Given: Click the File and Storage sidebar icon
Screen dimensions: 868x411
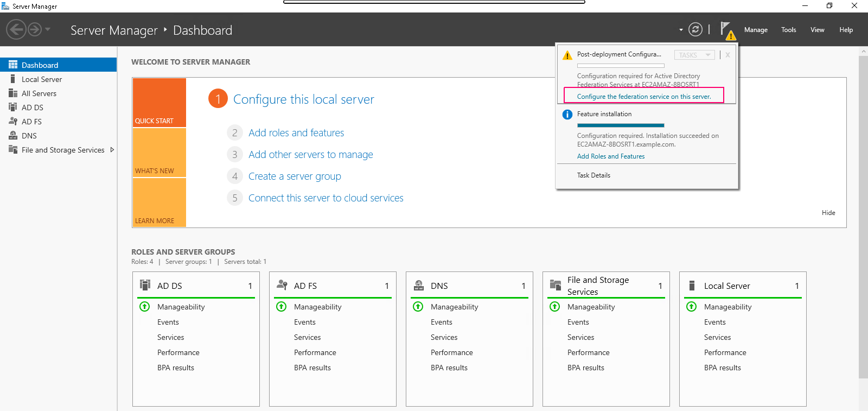Looking at the screenshot, I should (x=13, y=149).
